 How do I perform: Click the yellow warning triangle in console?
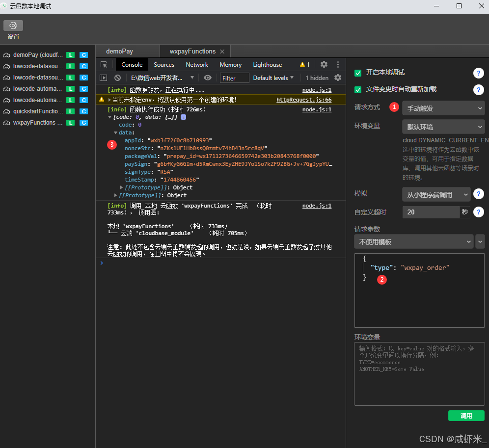[x=102, y=100]
